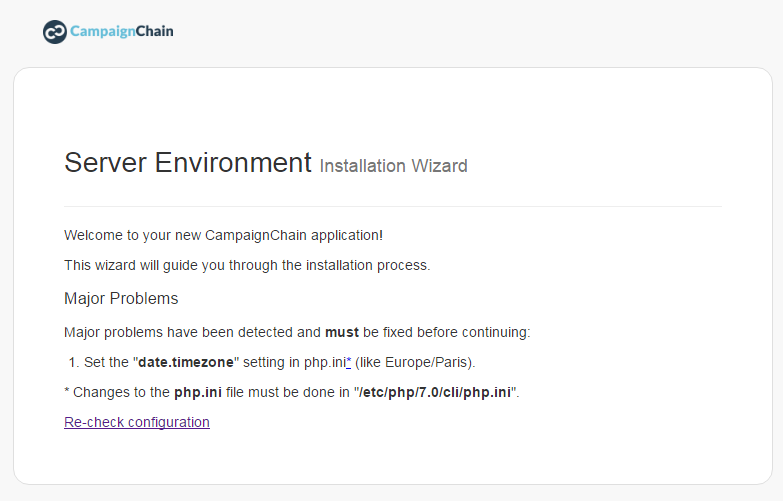Click the Major Problems section heading
The width and height of the screenshot is (783, 501).
point(121,298)
